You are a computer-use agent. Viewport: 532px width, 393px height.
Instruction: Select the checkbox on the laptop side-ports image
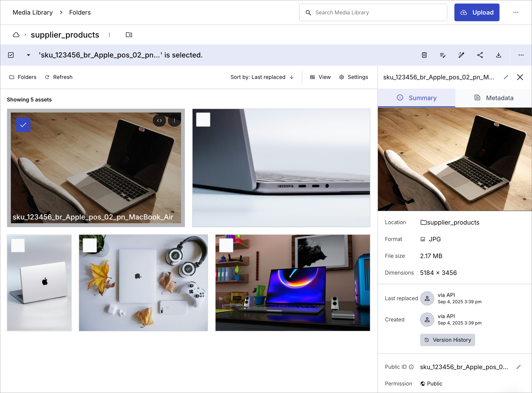(x=203, y=119)
